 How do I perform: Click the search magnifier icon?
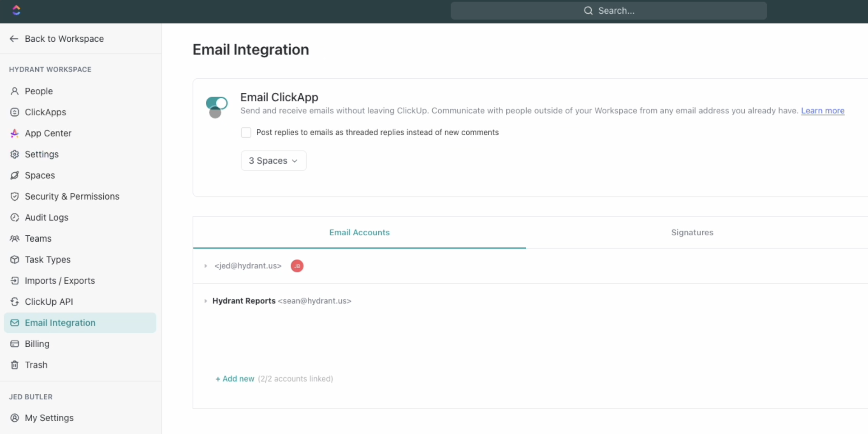click(x=588, y=11)
